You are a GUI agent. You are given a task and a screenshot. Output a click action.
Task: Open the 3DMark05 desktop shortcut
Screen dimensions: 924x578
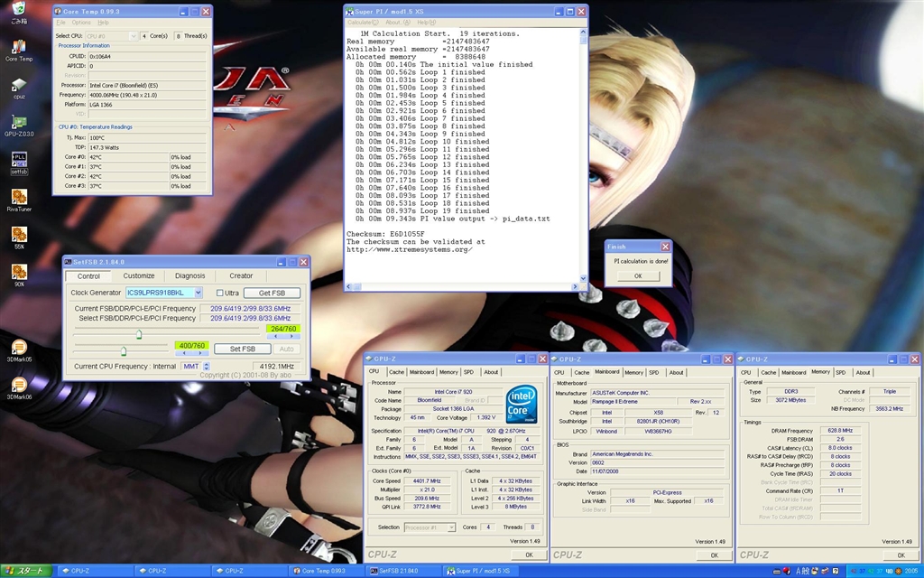coord(18,348)
